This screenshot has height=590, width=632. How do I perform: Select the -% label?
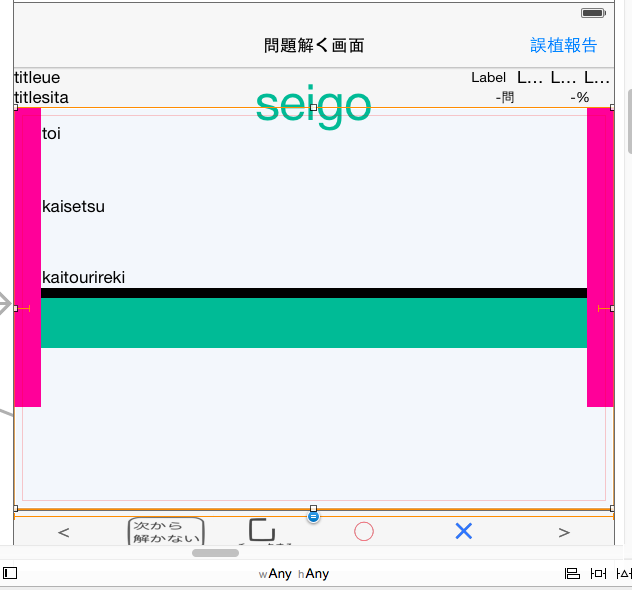(580, 98)
